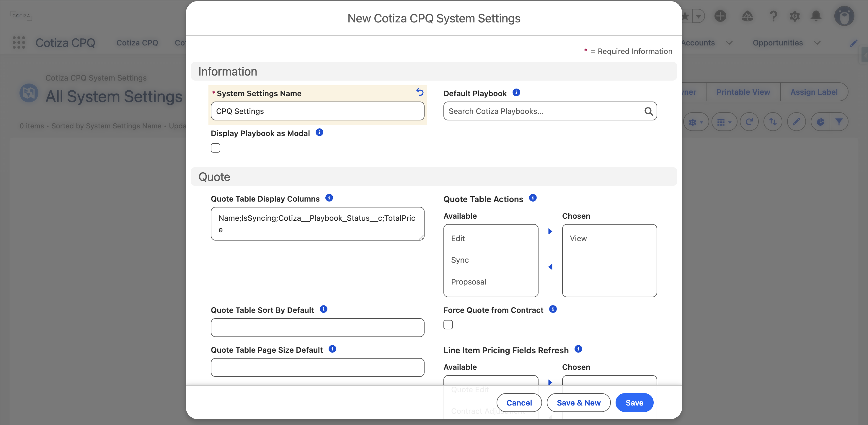Open Trailhead guidance icon in header
This screenshot has height=425, width=868.
pos(747,16)
